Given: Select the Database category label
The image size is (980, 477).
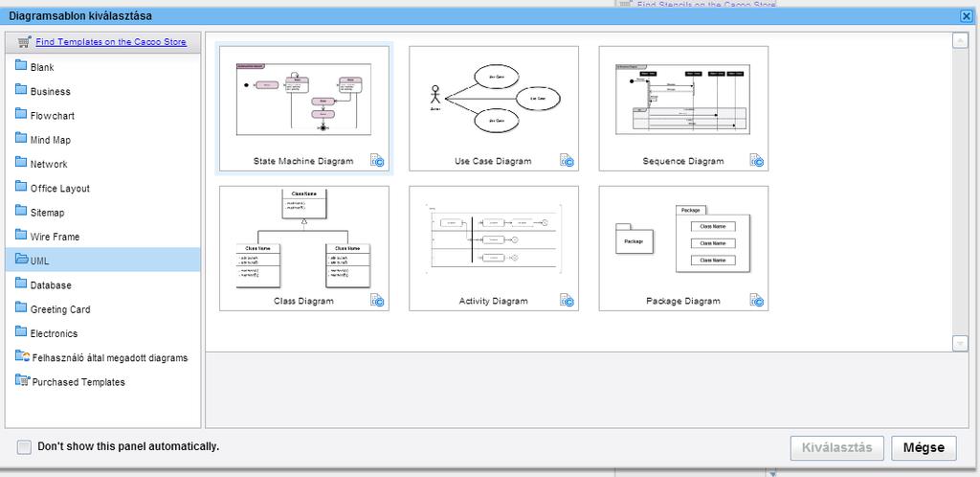Looking at the screenshot, I should [x=52, y=285].
